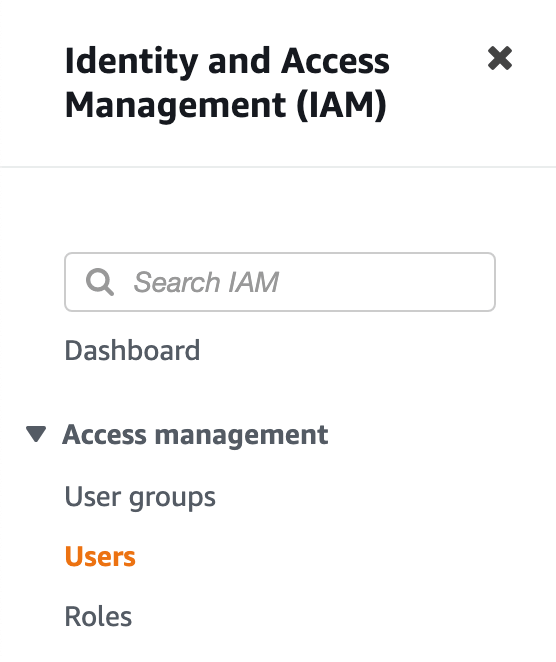
Task: Collapse the Access management section triangle
Action: (x=36, y=434)
